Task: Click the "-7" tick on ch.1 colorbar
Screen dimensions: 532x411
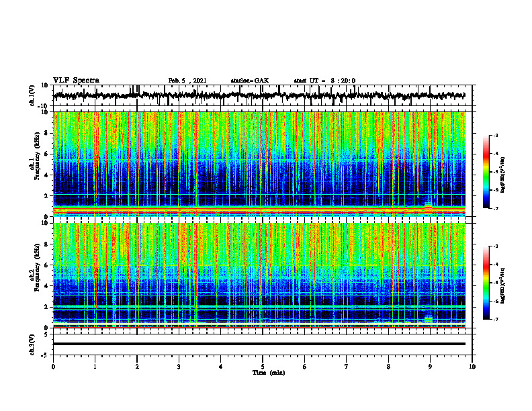Action: (496, 208)
